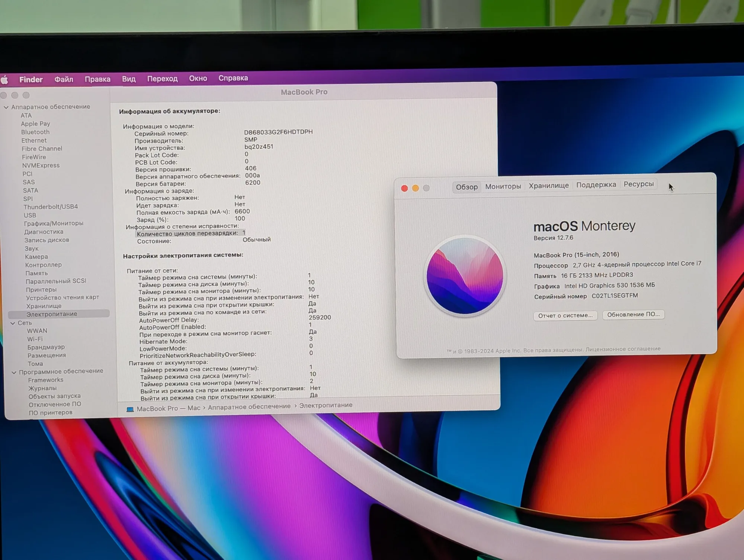This screenshot has width=744, height=560.
Task: Click the Отчет о системе button
Action: point(565,316)
